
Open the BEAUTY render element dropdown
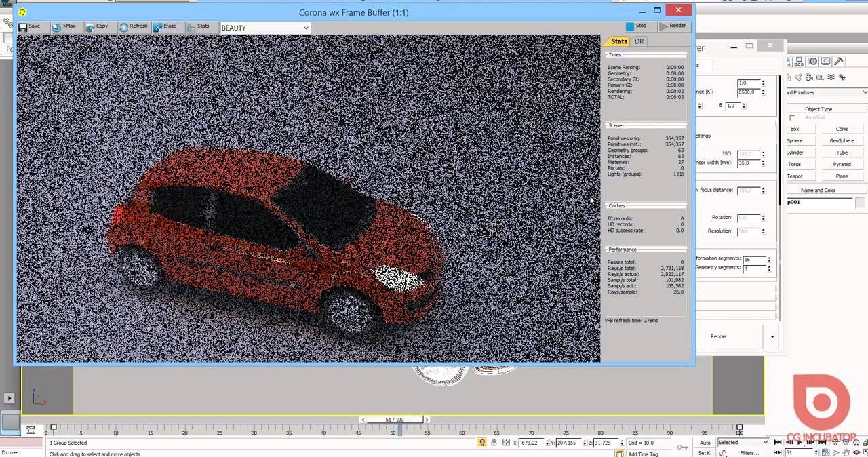click(x=265, y=28)
